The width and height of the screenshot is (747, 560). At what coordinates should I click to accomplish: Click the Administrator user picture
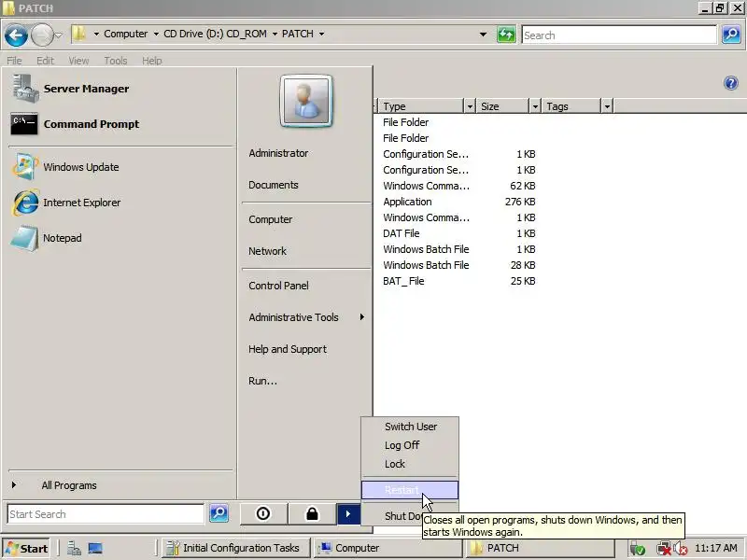(x=306, y=101)
